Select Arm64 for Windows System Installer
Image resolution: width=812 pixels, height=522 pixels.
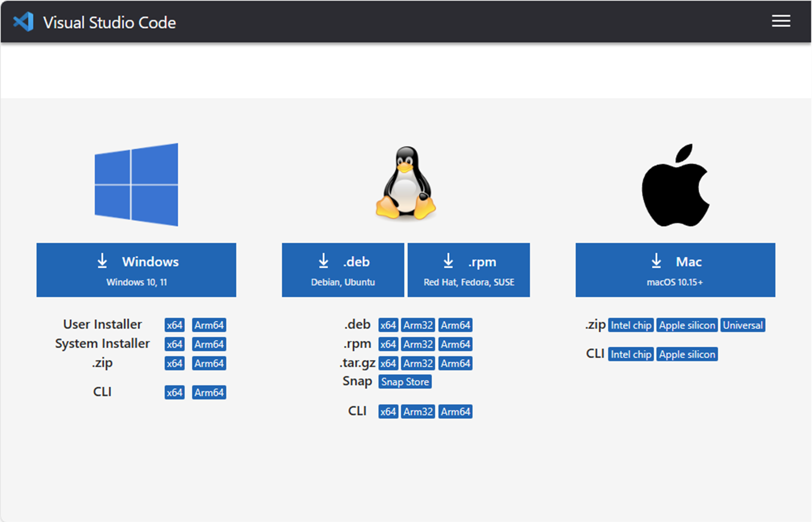209,344
